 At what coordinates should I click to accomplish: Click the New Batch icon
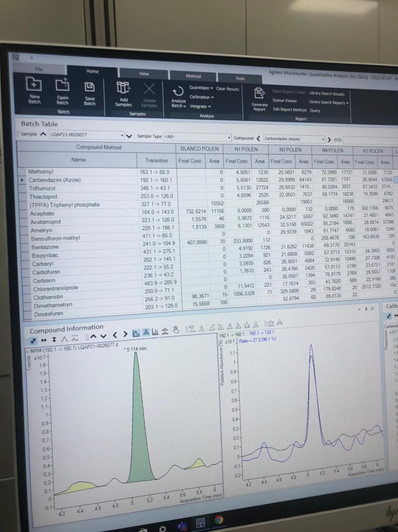click(34, 84)
